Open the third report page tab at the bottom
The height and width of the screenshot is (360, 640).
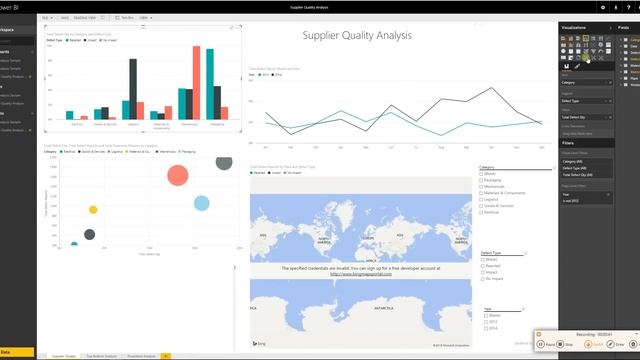pyautogui.click(x=141, y=356)
